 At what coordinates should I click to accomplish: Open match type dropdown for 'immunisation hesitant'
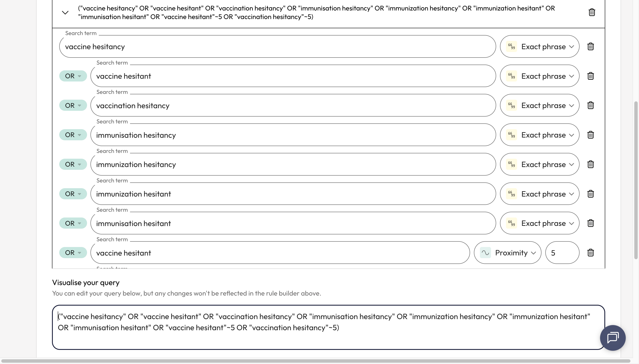tap(540, 223)
